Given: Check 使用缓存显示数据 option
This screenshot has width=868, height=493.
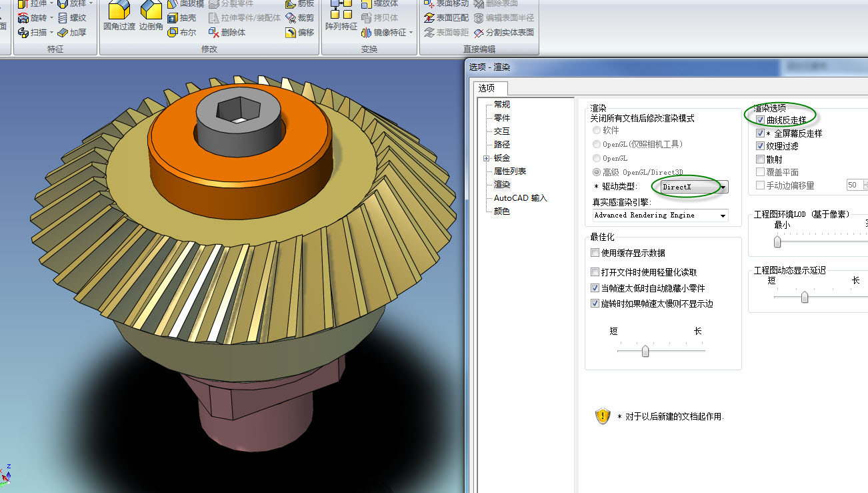Looking at the screenshot, I should click(595, 253).
